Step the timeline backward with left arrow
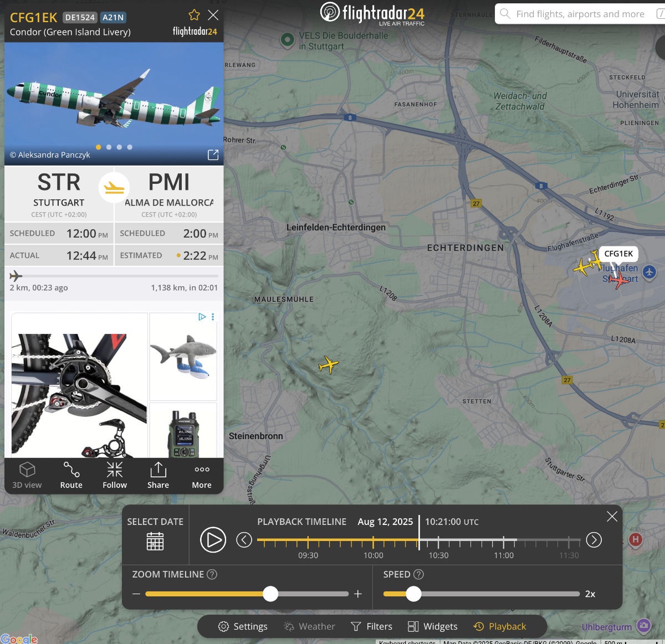 244,539
